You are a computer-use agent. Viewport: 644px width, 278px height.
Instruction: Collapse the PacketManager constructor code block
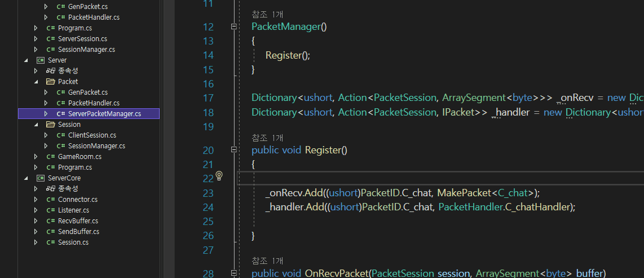(233, 27)
